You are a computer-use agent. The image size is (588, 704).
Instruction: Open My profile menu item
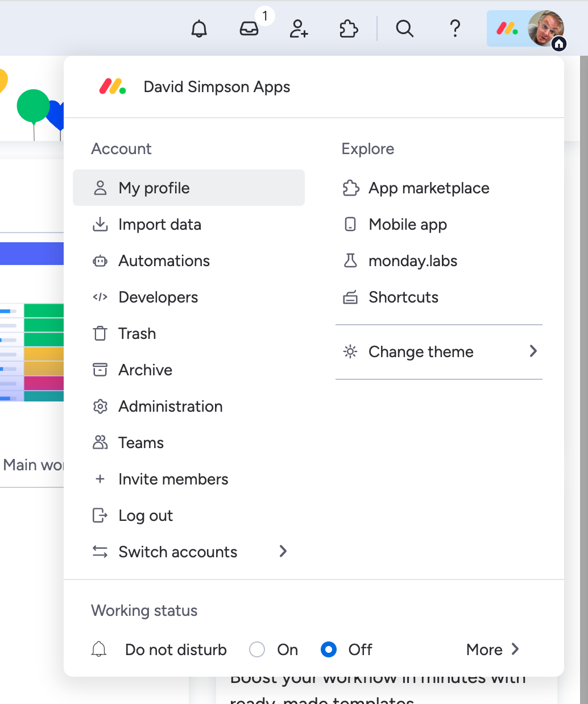click(189, 188)
